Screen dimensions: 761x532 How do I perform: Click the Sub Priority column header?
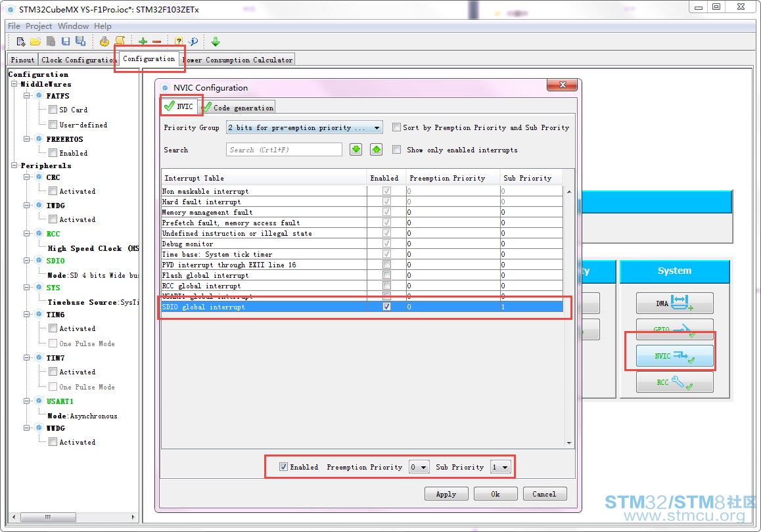(x=531, y=178)
